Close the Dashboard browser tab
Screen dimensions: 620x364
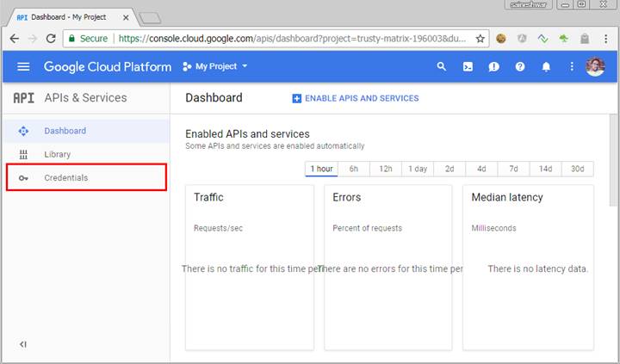126,18
